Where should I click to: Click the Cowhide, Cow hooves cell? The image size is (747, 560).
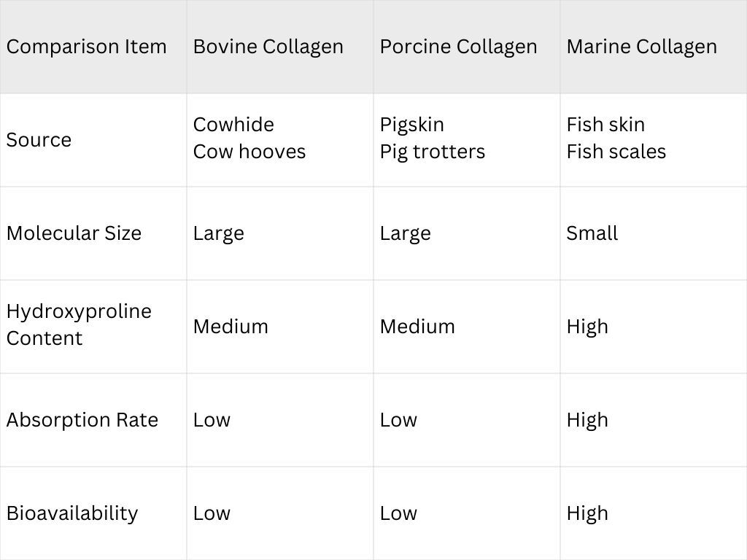249,139
